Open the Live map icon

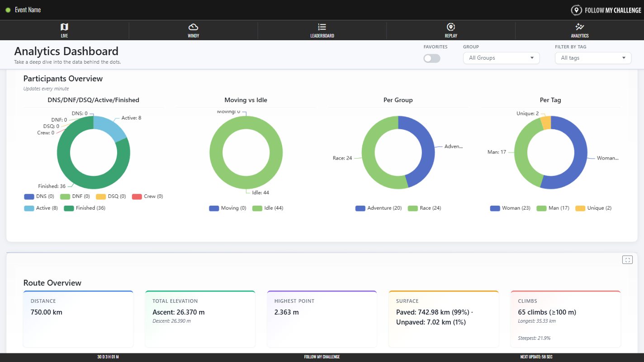pos(64,27)
